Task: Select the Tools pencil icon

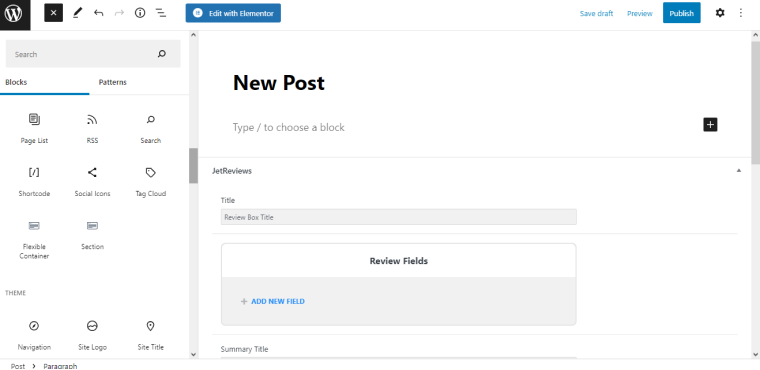Action: 78,13
